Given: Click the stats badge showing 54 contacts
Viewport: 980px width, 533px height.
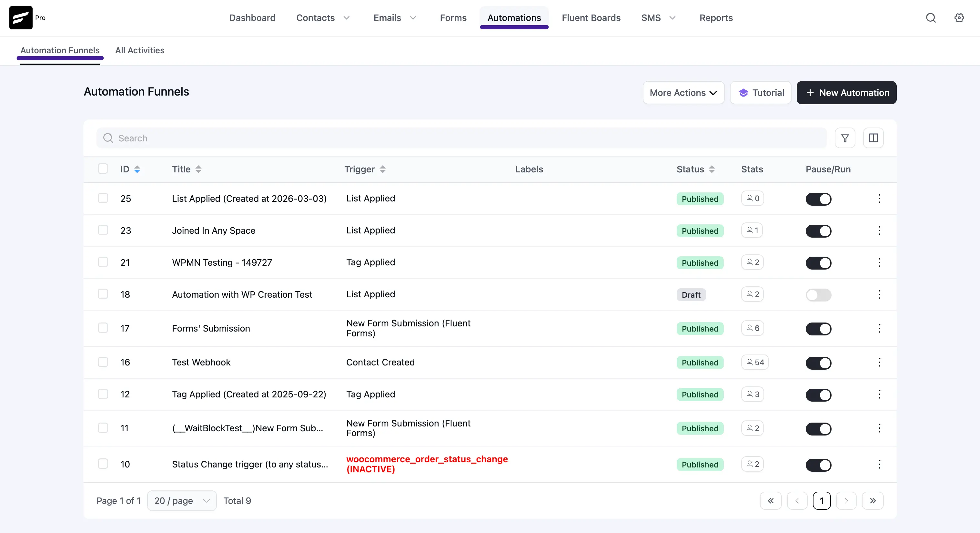Looking at the screenshot, I should point(755,362).
